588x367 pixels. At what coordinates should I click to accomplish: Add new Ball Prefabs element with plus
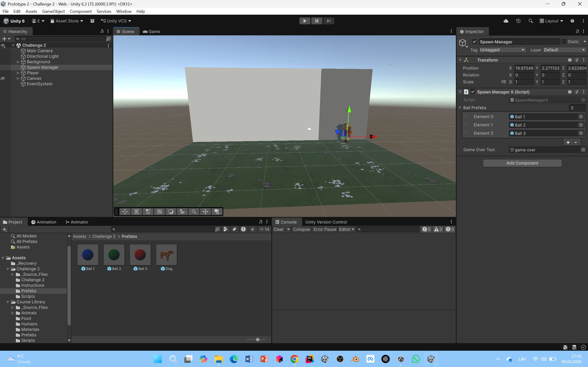tap(568, 143)
